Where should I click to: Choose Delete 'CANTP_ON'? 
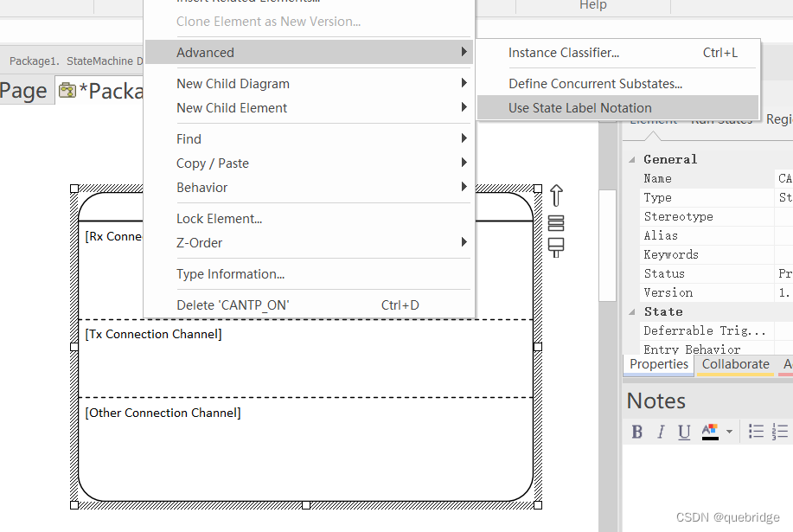pos(309,305)
